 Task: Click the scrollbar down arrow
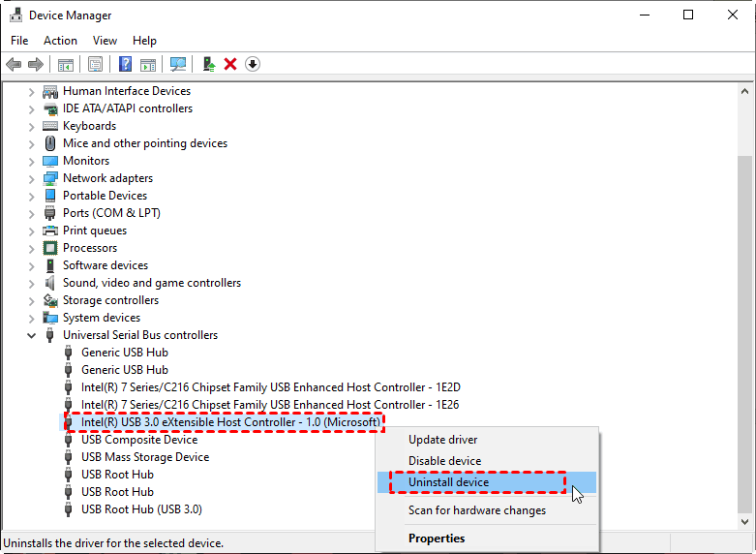(x=744, y=521)
